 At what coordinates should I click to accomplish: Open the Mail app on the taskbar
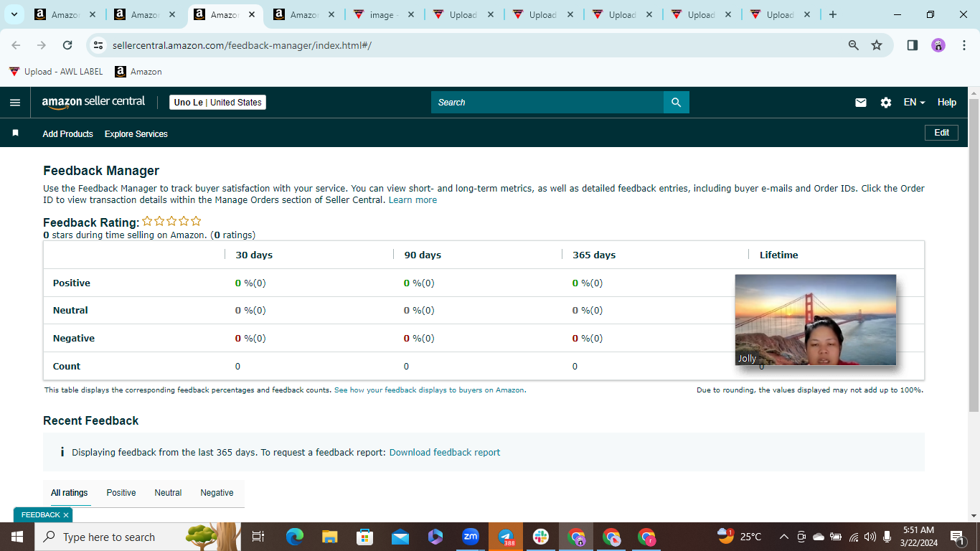(x=400, y=537)
